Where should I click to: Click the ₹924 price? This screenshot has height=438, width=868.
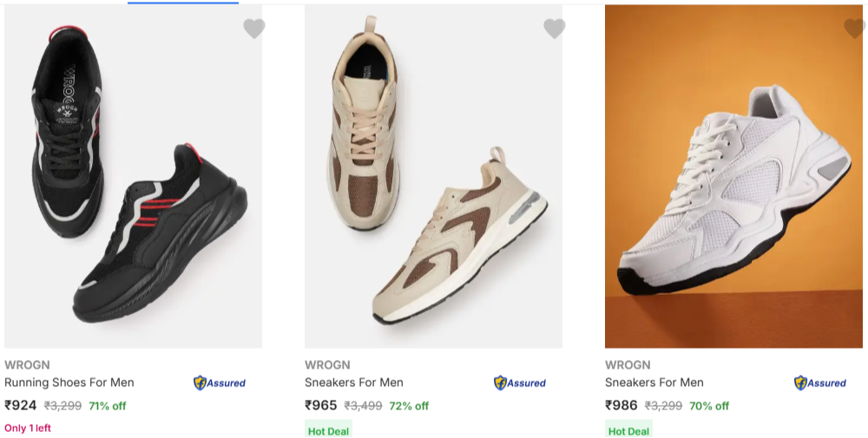coord(21,405)
